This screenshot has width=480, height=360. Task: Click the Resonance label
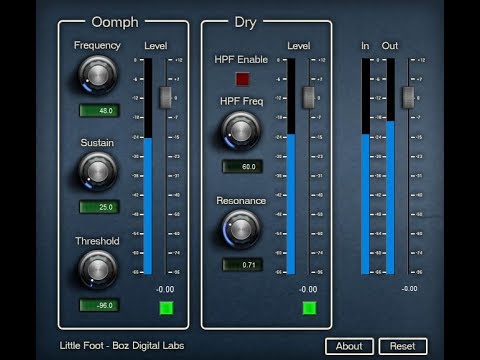click(241, 201)
